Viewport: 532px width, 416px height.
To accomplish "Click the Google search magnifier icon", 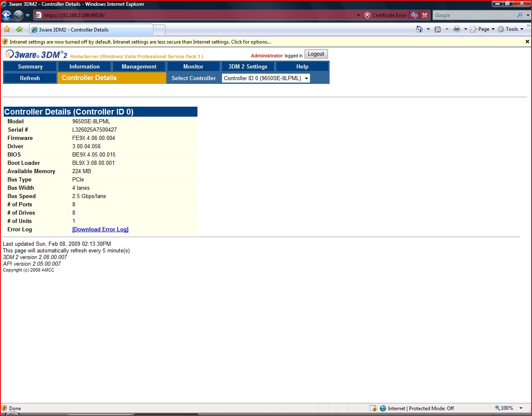I will pos(520,15).
